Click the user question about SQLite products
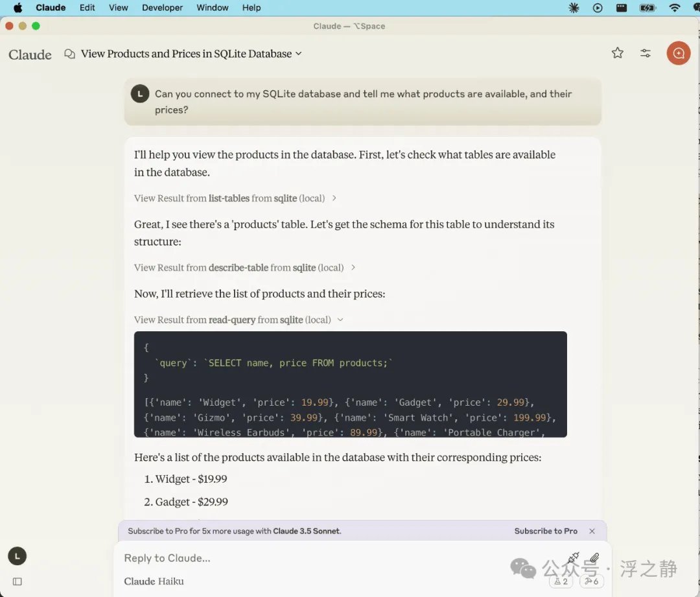700x597 pixels. tap(363, 102)
